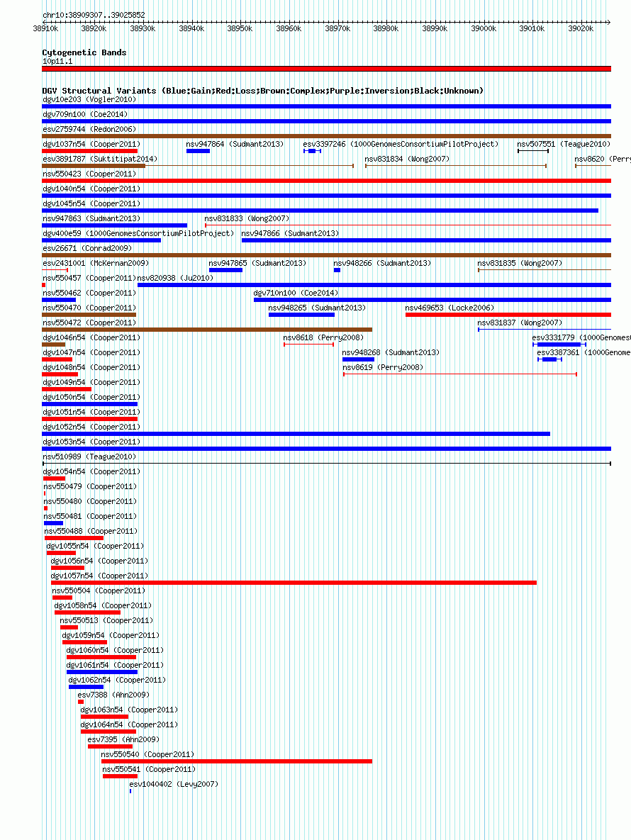Open variant esv2759744 (Redon2006)
The height and width of the screenshot is (840, 631).
point(89,130)
